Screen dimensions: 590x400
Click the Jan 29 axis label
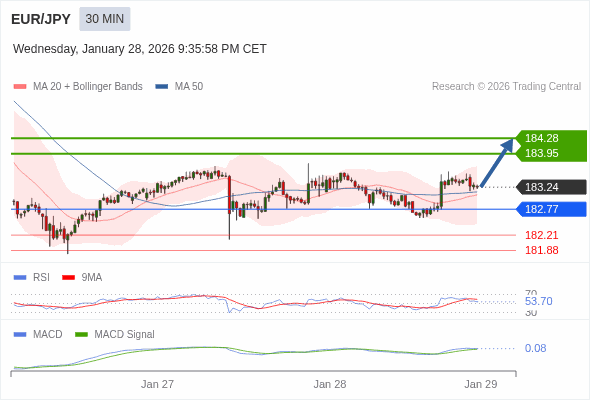coord(481,384)
